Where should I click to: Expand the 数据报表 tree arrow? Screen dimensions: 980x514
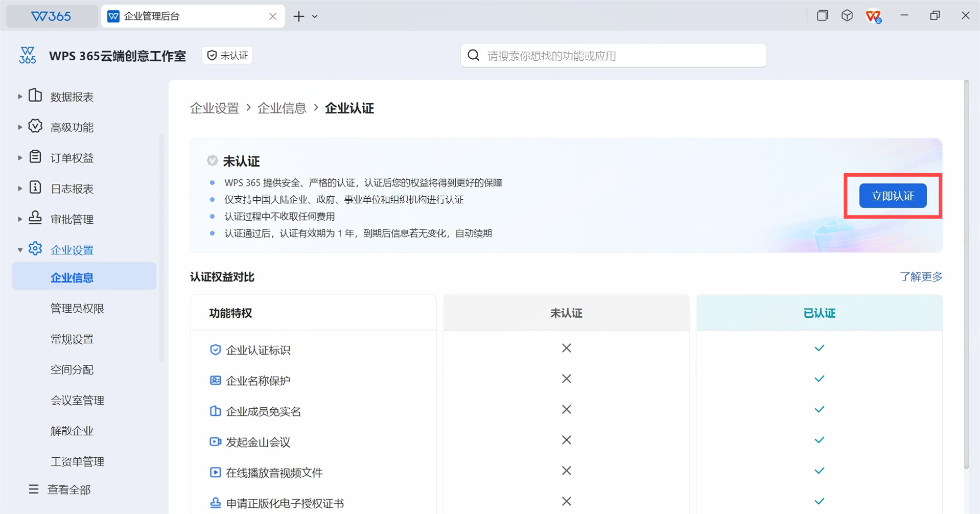[x=20, y=97]
